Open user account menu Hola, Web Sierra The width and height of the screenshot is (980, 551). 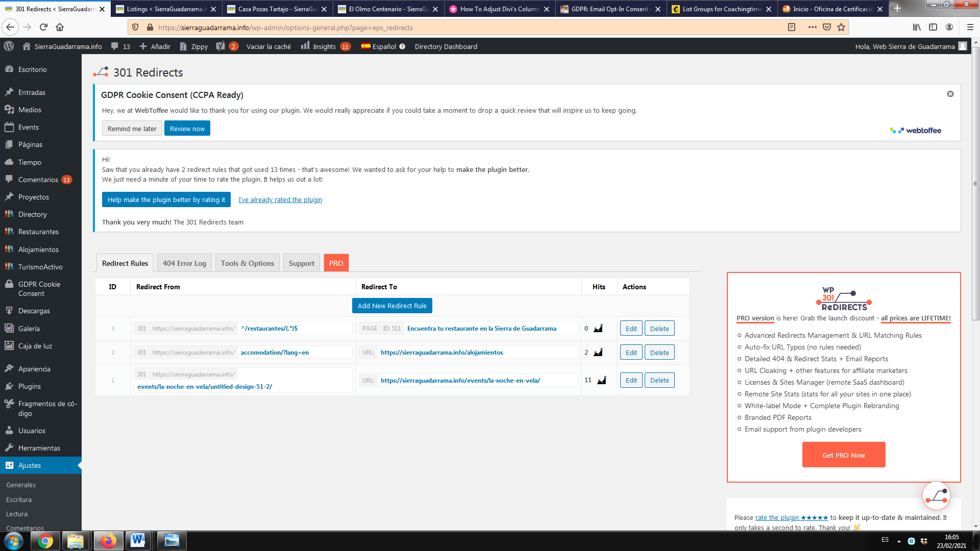coord(911,46)
